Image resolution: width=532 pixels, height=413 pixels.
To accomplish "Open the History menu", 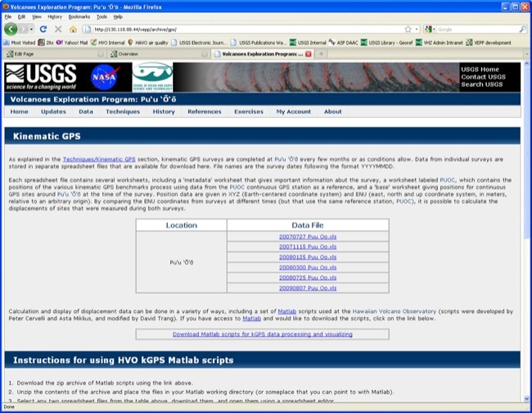I will [x=55, y=16].
